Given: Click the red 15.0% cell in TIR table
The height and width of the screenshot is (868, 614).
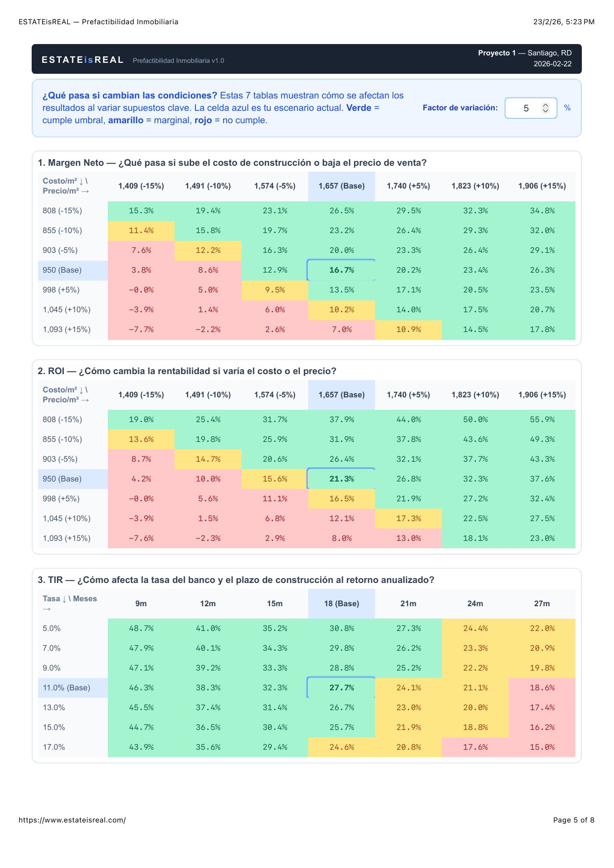Looking at the screenshot, I should click(542, 747).
